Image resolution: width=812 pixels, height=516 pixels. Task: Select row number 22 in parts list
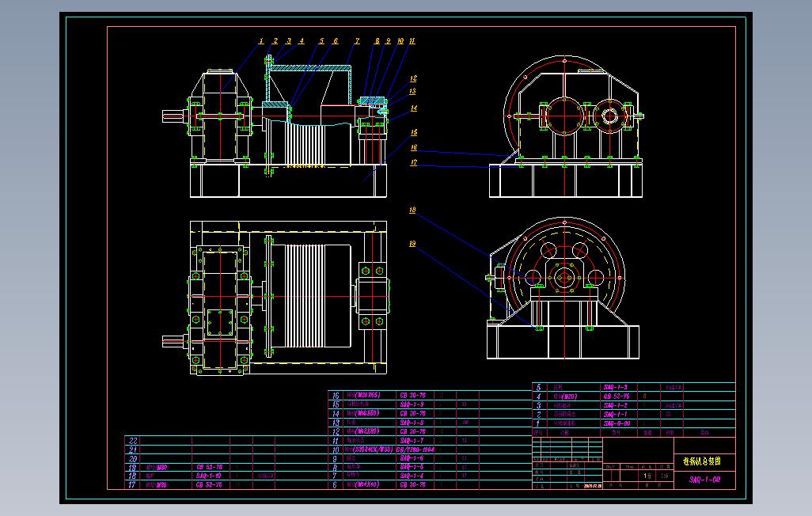tap(133, 441)
